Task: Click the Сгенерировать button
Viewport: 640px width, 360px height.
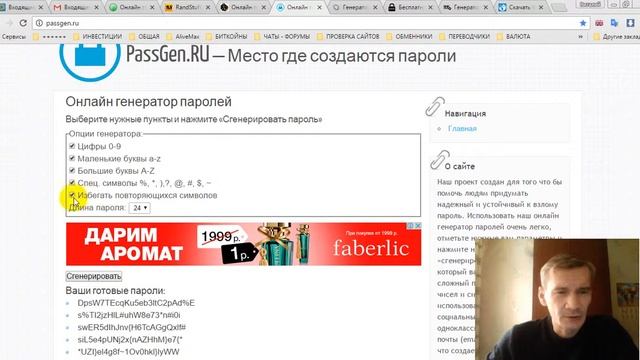Action: [x=94, y=276]
